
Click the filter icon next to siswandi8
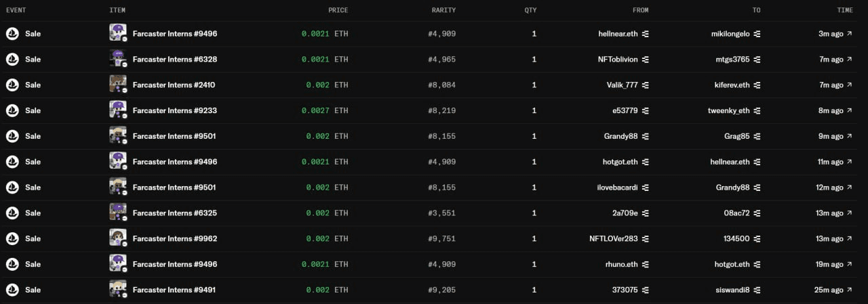pyautogui.click(x=757, y=290)
